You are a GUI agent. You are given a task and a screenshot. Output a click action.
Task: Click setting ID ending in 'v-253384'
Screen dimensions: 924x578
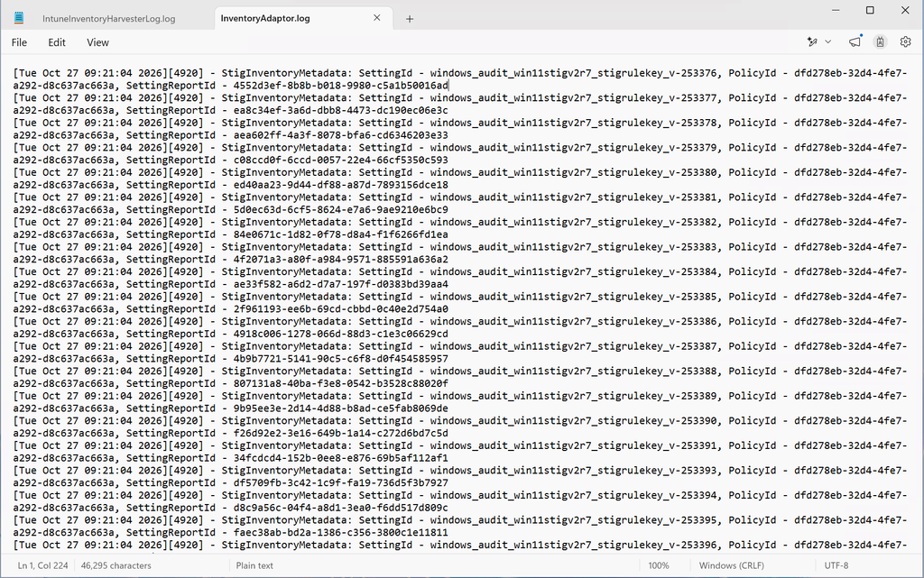573,271
